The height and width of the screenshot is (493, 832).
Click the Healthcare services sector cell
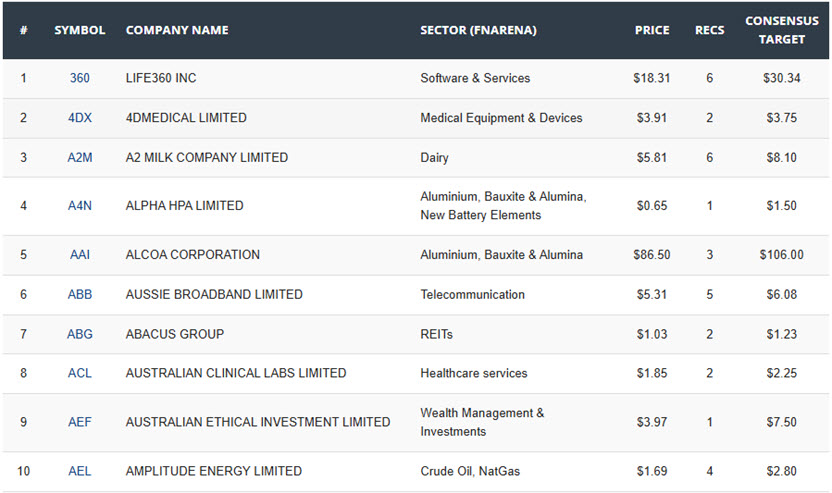click(x=474, y=373)
